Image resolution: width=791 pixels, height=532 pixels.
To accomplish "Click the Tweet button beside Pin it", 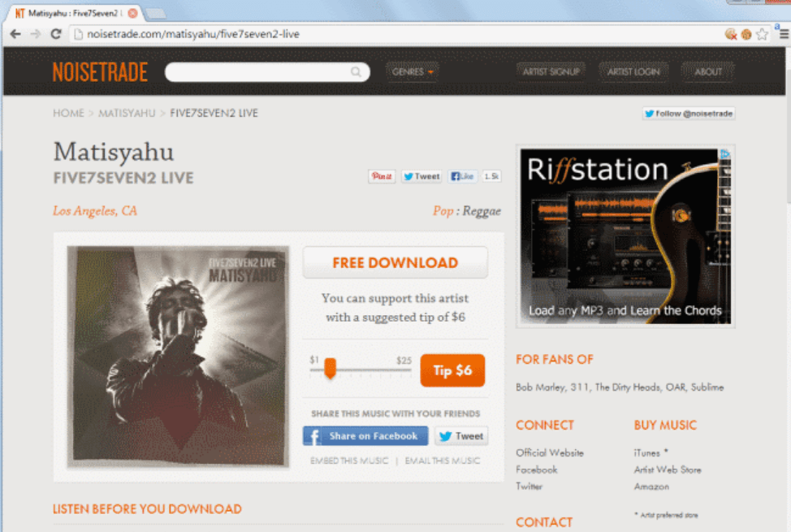I will click(x=421, y=176).
